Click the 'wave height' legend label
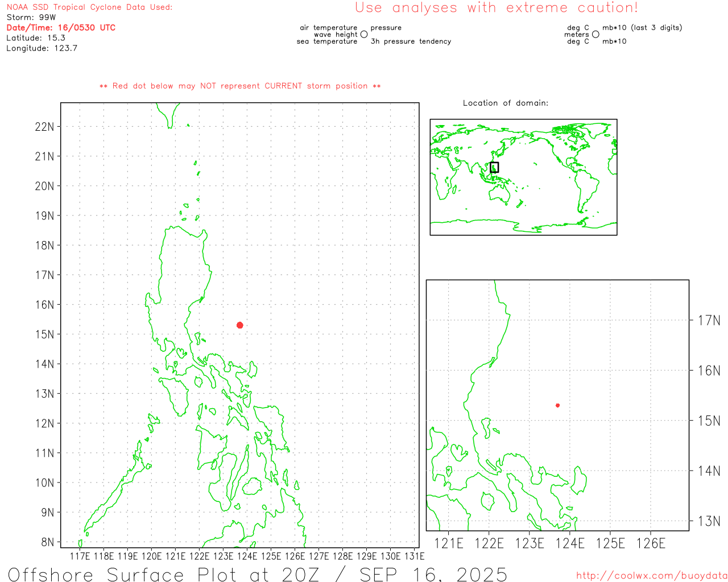The image size is (728, 582). coord(336,35)
